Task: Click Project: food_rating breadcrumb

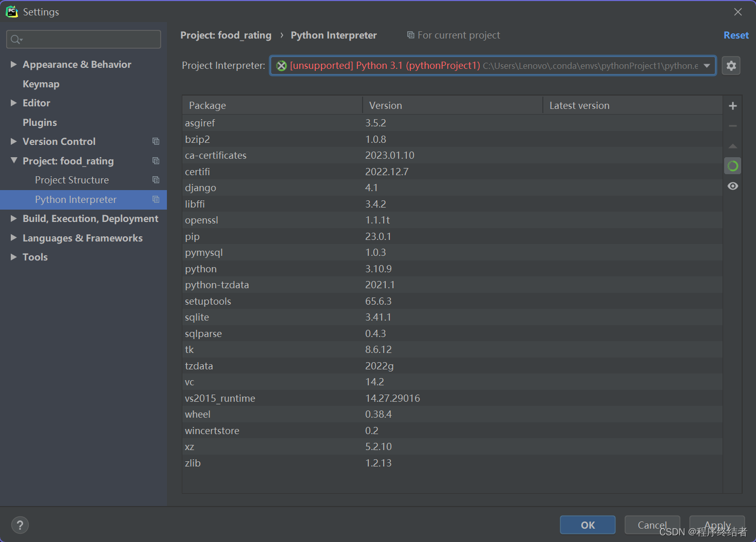Action: [226, 35]
